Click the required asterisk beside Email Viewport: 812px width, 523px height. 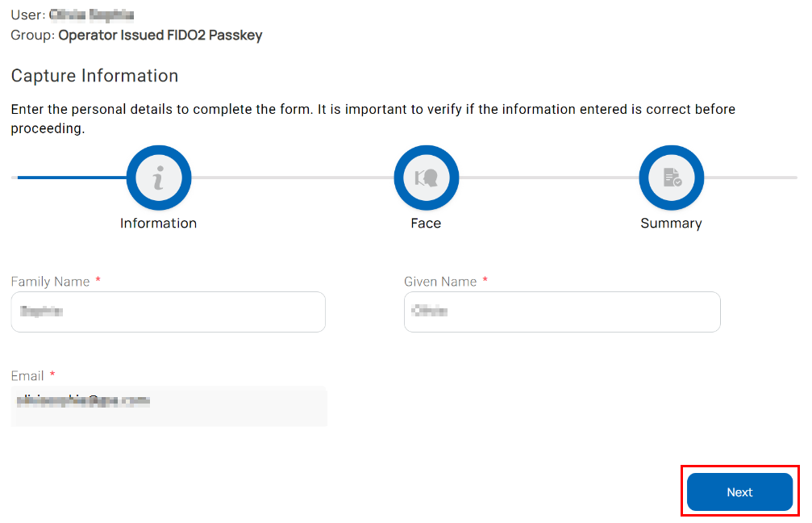pyautogui.click(x=52, y=375)
